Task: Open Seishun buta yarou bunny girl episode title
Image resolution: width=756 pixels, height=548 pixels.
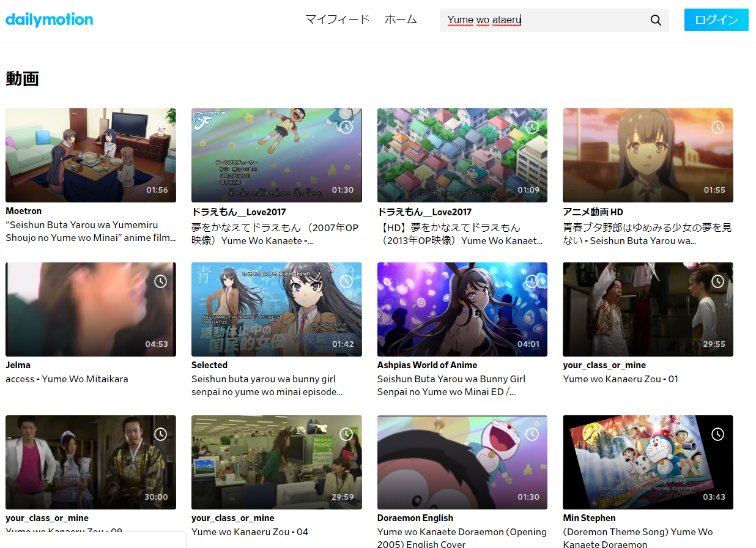Action: (267, 385)
